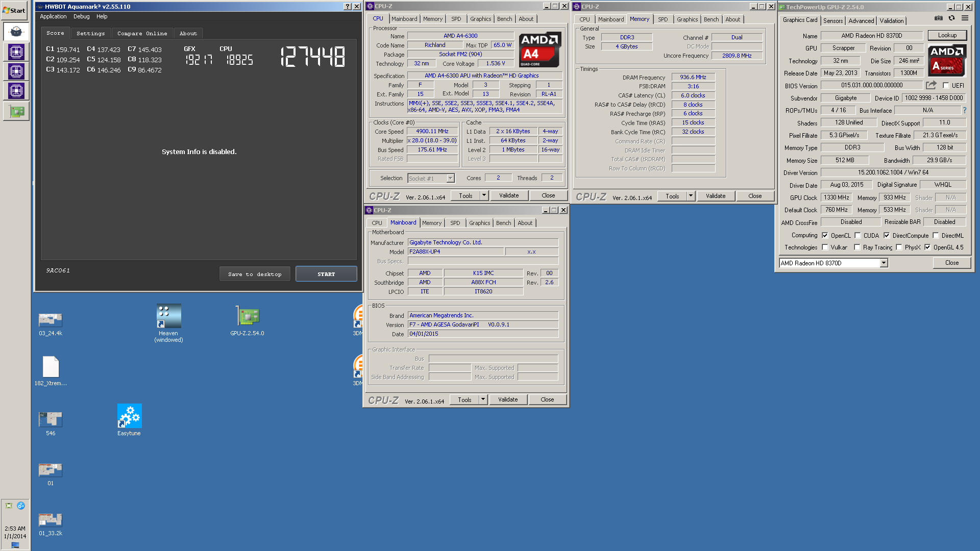Viewport: 980px width, 551px height.
Task: Click Validate in CPU-Z Memory window
Action: pos(715,196)
